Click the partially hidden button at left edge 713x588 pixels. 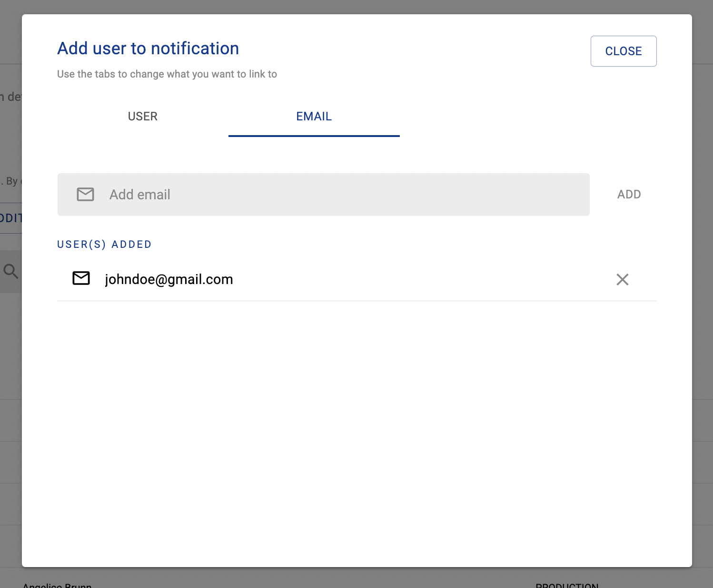[x=10, y=218]
